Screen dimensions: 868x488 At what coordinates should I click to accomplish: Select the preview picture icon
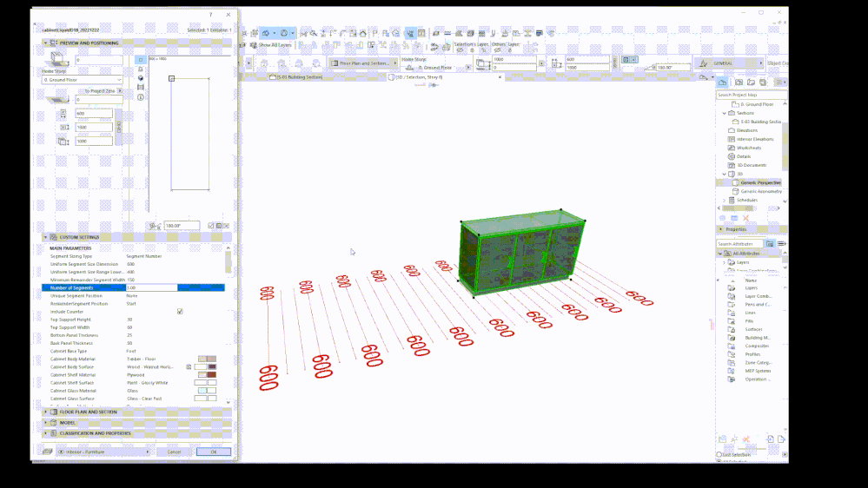(141, 88)
